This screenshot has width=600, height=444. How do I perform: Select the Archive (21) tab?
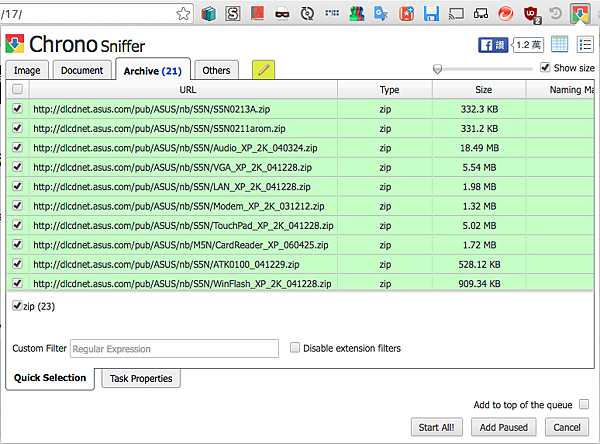click(153, 70)
